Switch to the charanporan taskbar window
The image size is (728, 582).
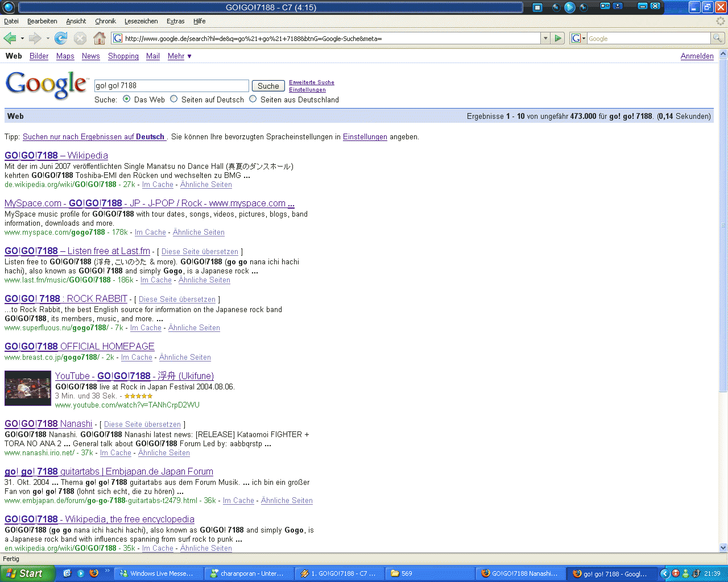coord(249,573)
